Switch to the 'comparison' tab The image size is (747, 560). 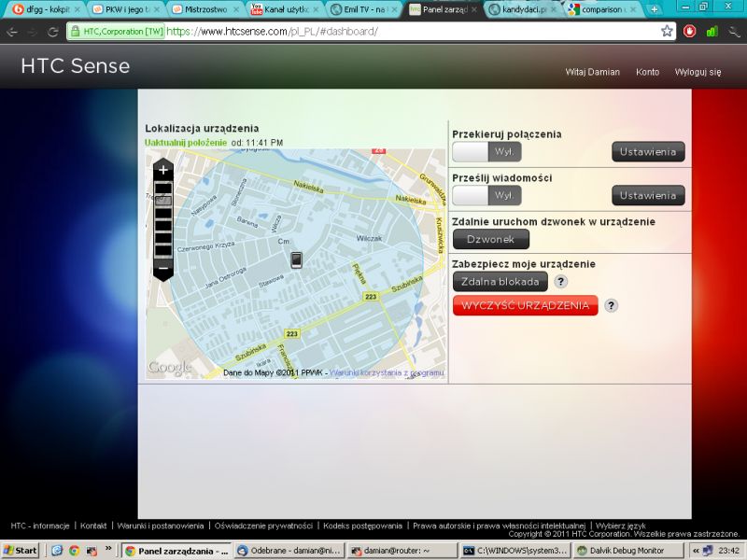point(602,9)
